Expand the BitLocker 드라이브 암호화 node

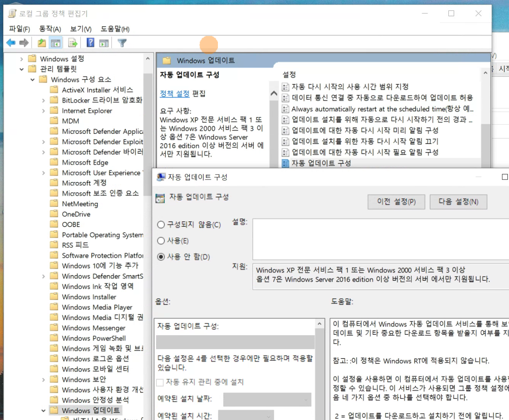tap(43, 100)
